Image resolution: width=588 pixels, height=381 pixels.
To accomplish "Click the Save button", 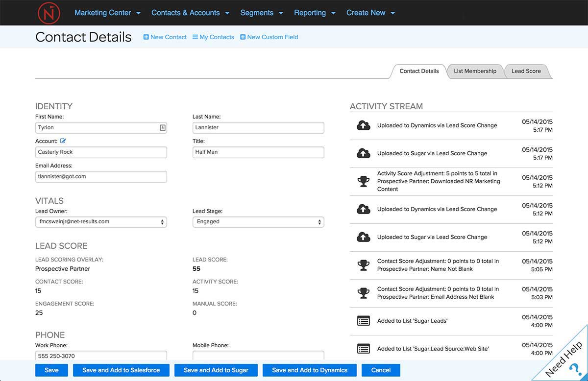I will pyautogui.click(x=51, y=370).
